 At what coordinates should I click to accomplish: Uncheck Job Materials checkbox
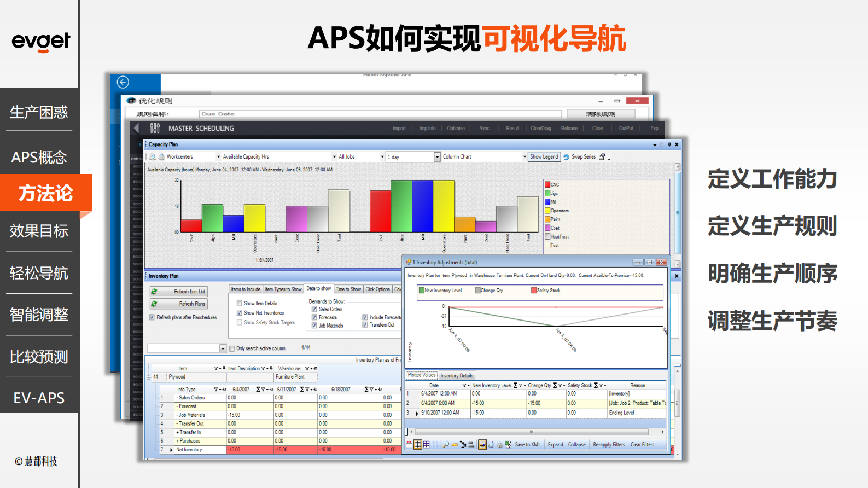[314, 326]
